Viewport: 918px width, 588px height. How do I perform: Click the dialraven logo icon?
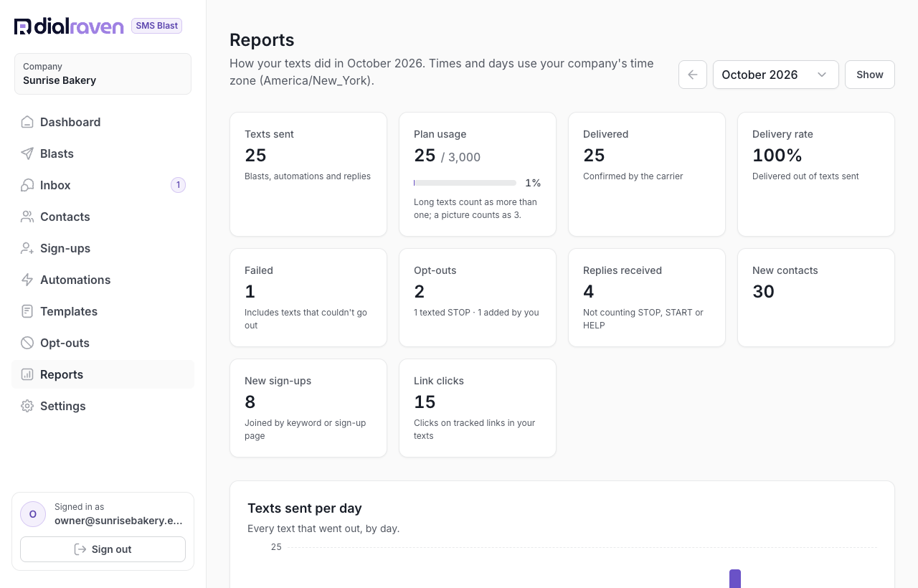click(22, 27)
